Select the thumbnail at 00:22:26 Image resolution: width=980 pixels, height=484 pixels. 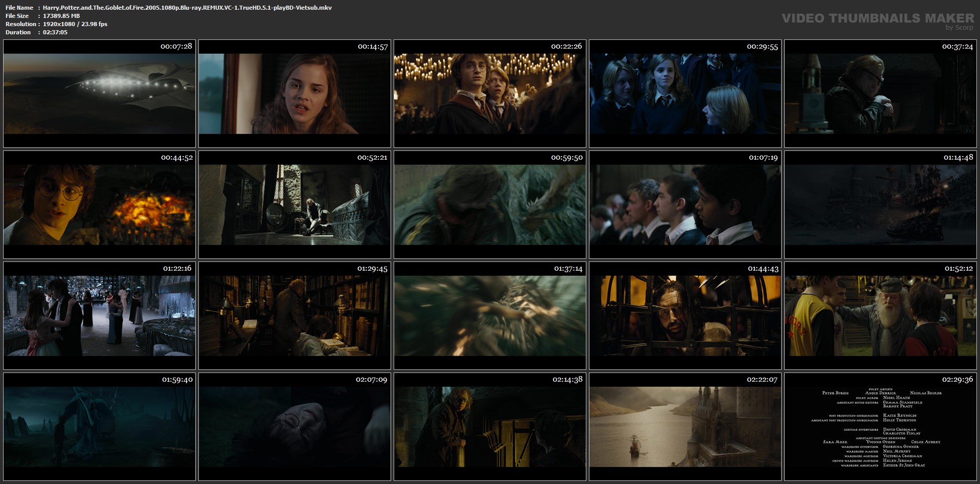point(490,94)
